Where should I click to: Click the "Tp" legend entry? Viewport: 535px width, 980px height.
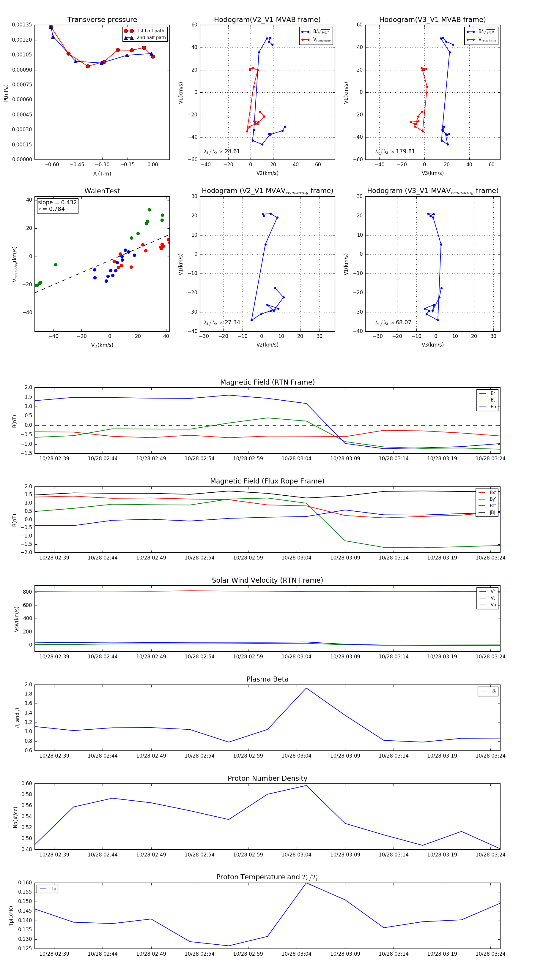48,889
